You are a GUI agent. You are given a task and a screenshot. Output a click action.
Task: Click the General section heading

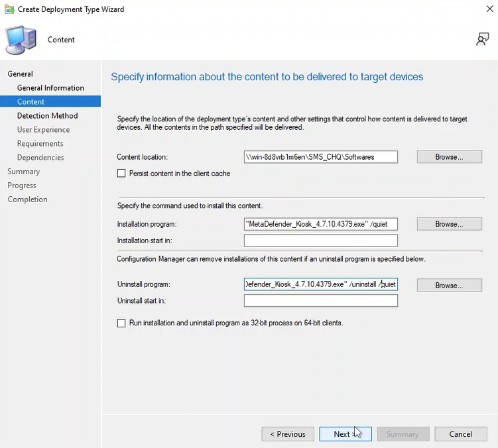coord(21,74)
